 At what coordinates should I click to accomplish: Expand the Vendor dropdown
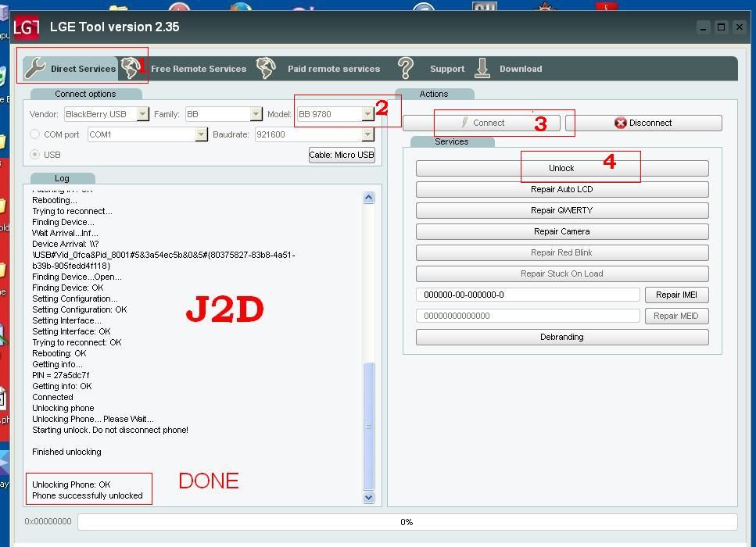pyautogui.click(x=143, y=114)
